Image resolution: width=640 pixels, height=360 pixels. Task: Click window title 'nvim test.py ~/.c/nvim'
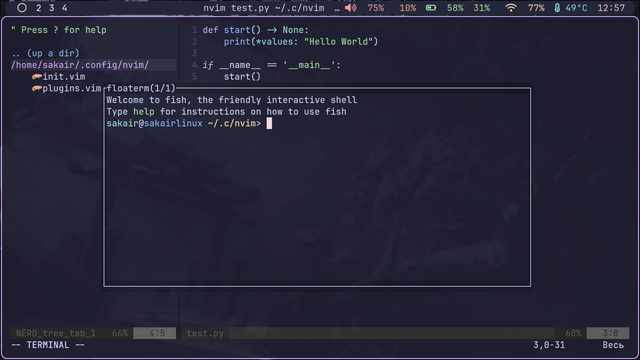click(x=264, y=8)
